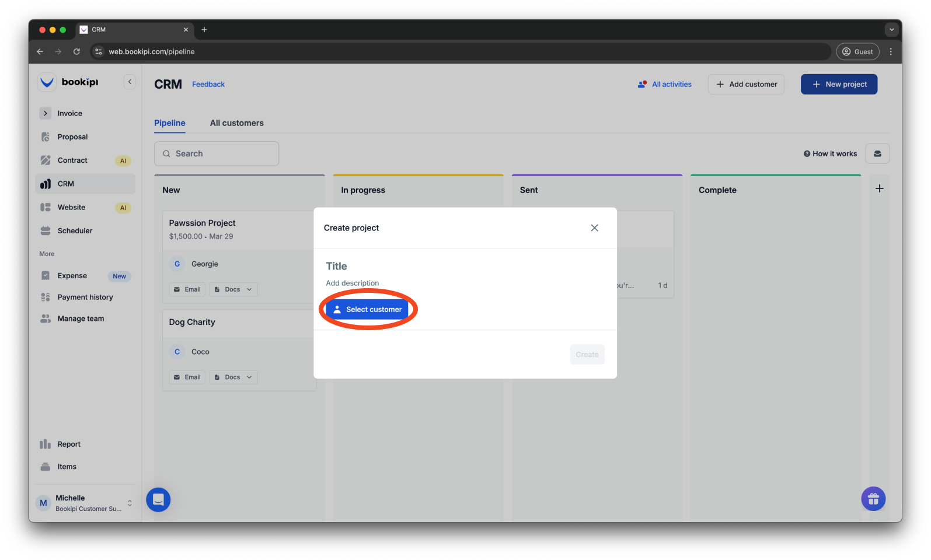931x560 pixels.
Task: Click the Proposal document icon
Action: coord(46,137)
